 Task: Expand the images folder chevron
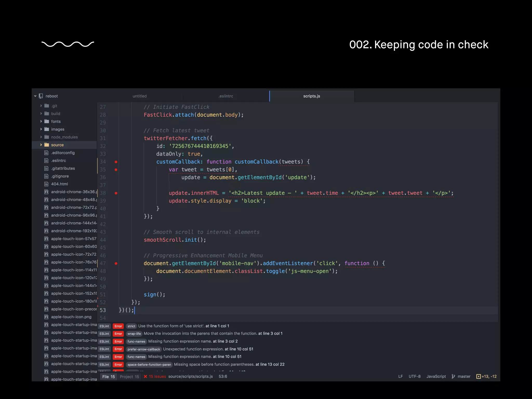(41, 129)
